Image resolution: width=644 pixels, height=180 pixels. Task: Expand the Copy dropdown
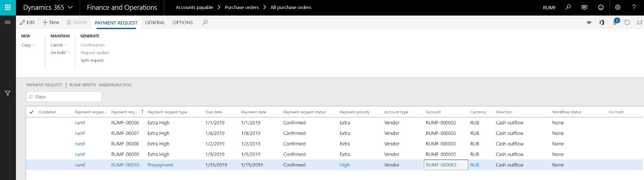28,45
